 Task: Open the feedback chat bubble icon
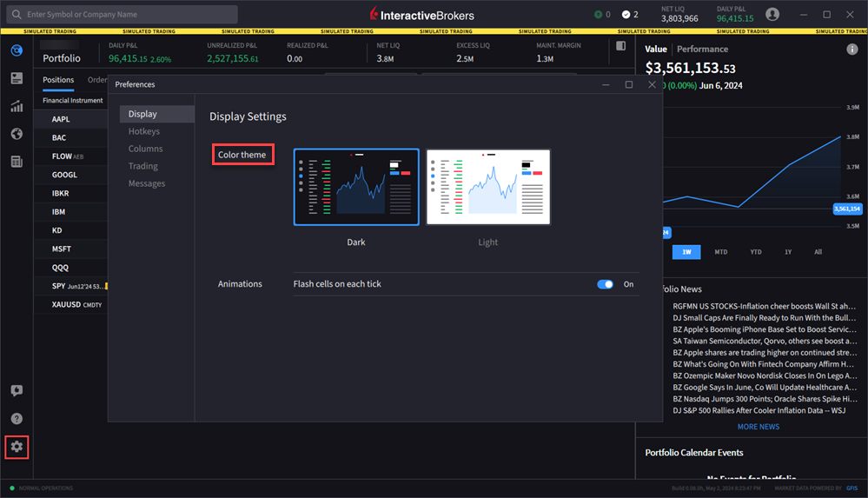pos(17,390)
